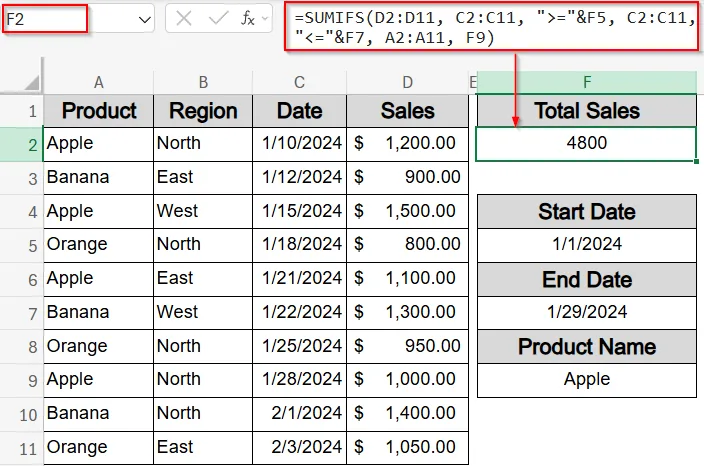Select the cell showing 4800
This screenshot has width=704, height=466.
[586, 144]
